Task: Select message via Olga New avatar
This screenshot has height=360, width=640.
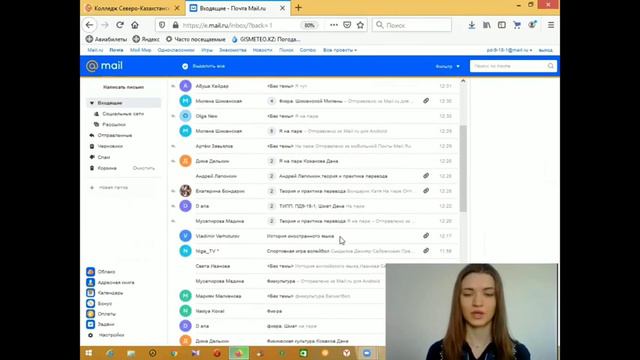Action: [x=185, y=116]
